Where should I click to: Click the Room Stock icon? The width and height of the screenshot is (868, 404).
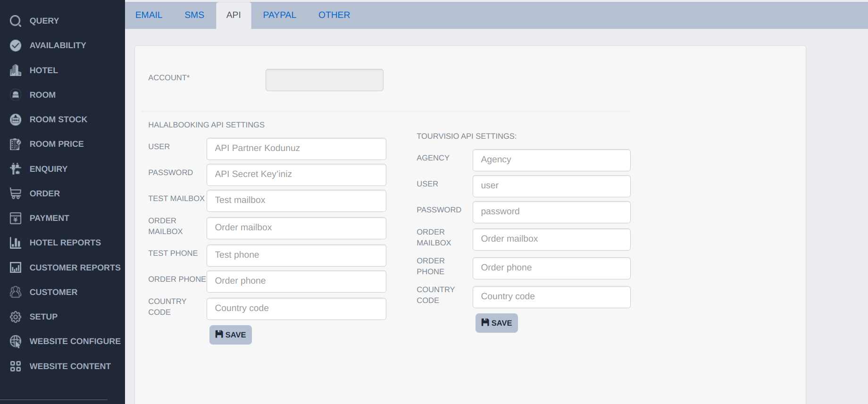[16, 119]
